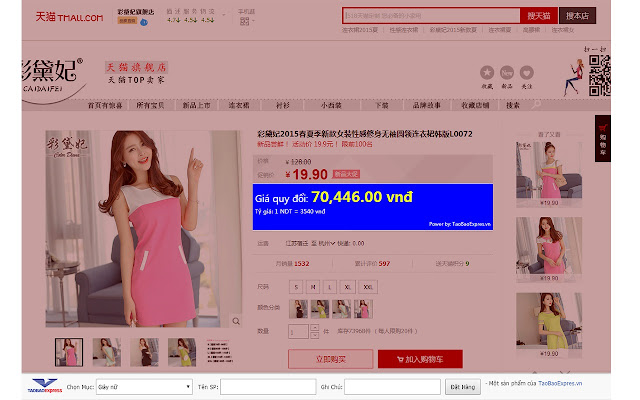The width and height of the screenshot is (640, 400).
Task: Select size S
Action: click(296, 287)
